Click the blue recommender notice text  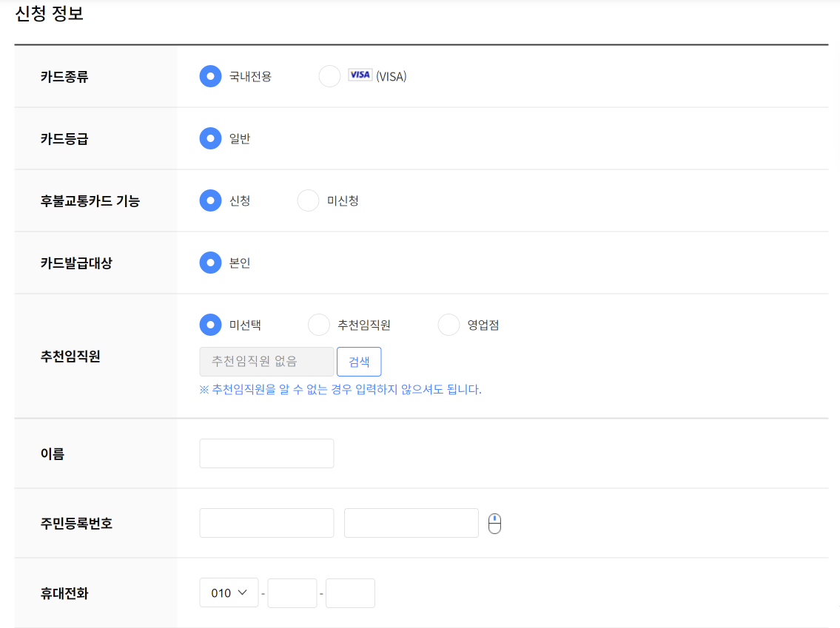(x=340, y=390)
